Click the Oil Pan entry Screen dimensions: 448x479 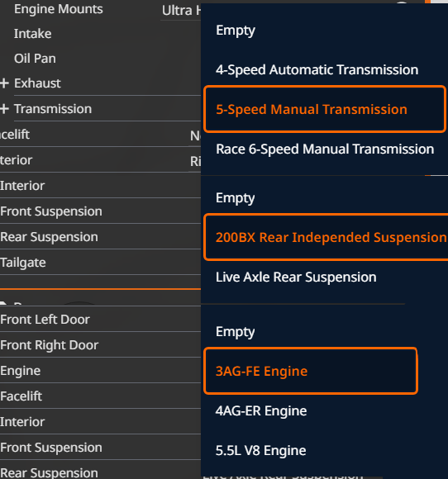pyautogui.click(x=35, y=59)
